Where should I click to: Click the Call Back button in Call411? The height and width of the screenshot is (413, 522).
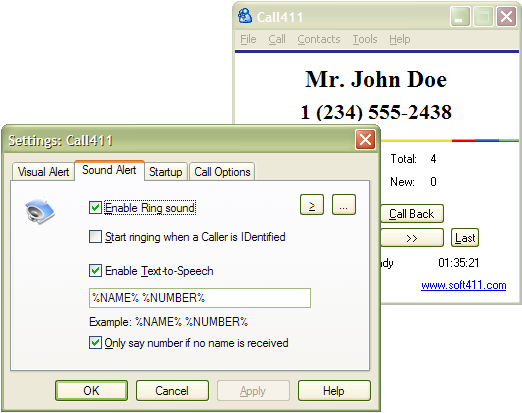click(412, 213)
